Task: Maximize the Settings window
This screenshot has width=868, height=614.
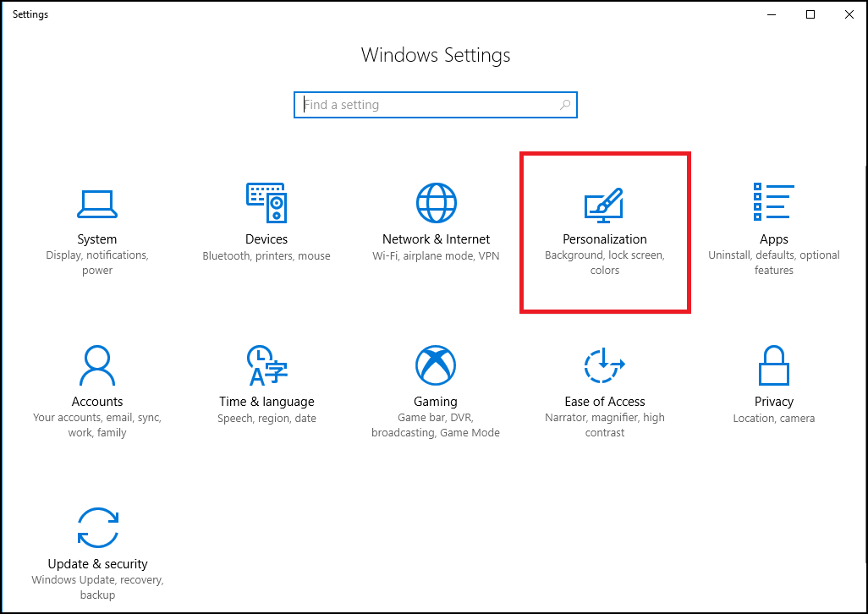Action: click(810, 14)
